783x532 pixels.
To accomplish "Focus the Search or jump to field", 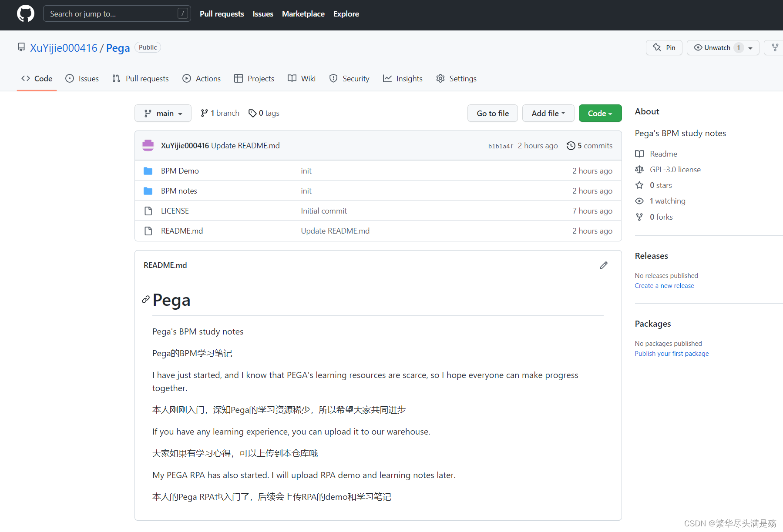I will click(117, 14).
